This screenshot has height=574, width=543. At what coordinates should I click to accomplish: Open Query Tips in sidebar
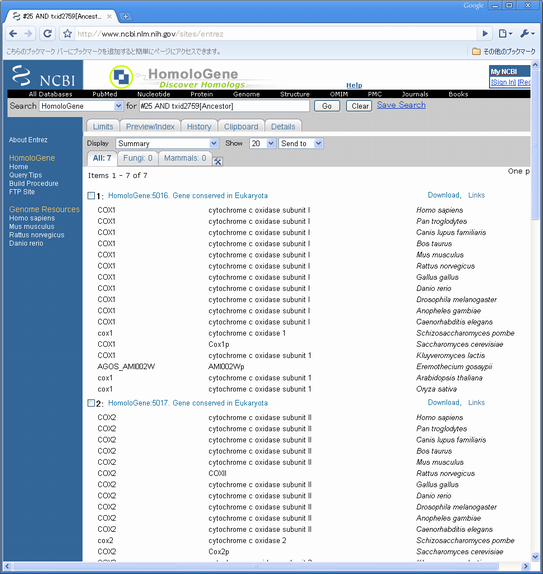coord(26,175)
